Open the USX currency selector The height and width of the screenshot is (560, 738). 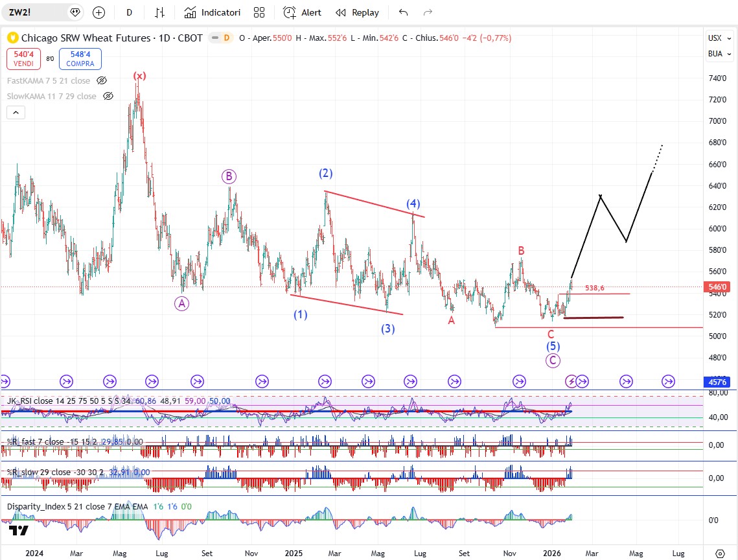click(x=715, y=38)
